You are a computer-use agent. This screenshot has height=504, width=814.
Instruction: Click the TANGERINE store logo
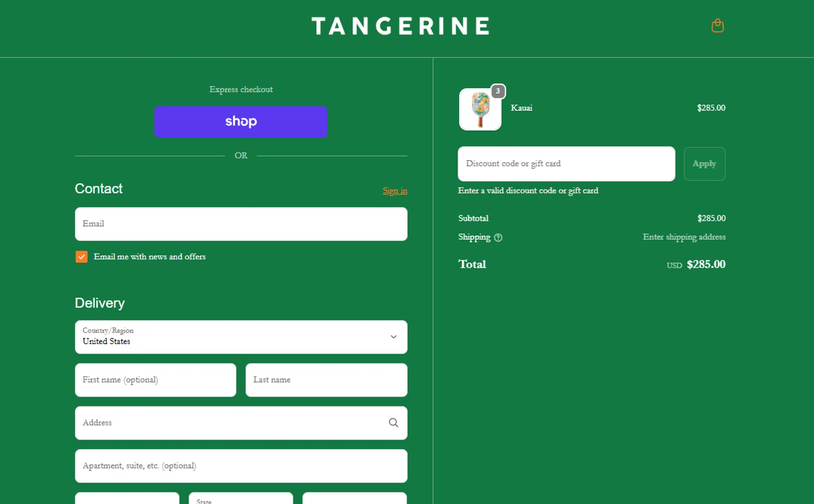[x=400, y=26]
